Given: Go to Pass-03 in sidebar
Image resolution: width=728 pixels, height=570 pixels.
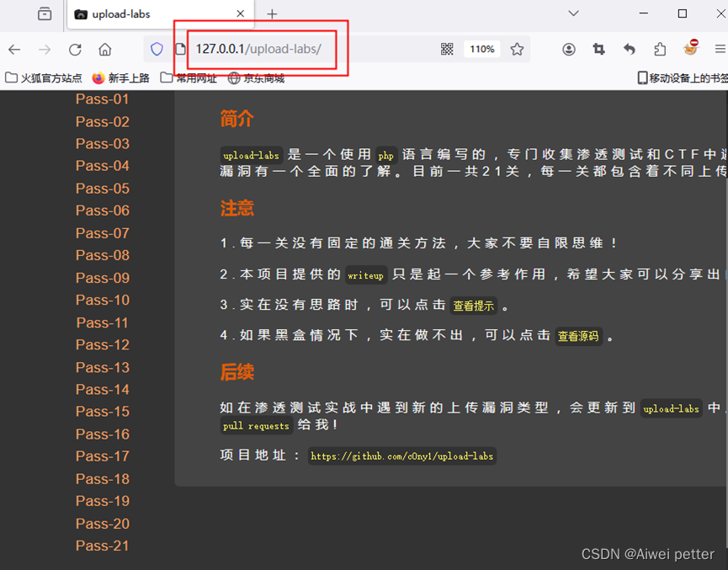Looking at the screenshot, I should click(x=102, y=143).
